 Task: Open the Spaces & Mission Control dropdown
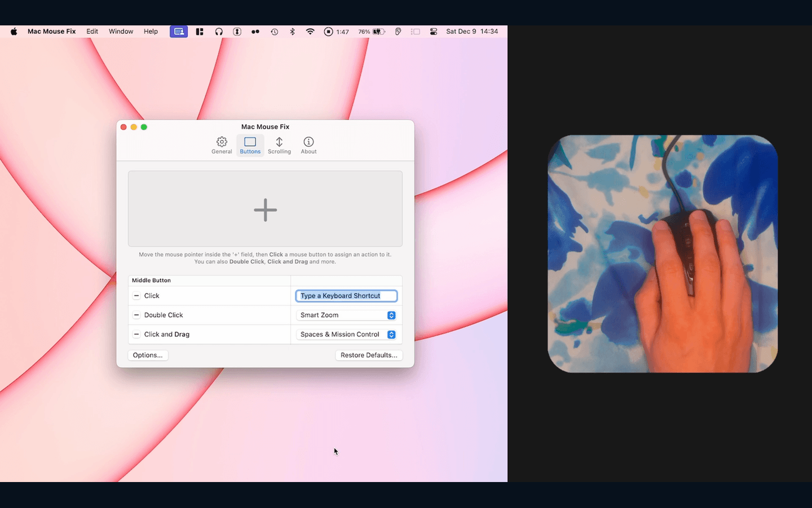pyautogui.click(x=346, y=334)
